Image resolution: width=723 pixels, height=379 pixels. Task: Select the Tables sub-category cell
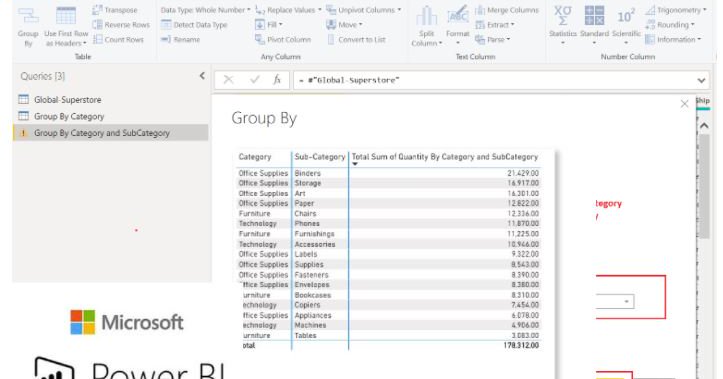[305, 335]
